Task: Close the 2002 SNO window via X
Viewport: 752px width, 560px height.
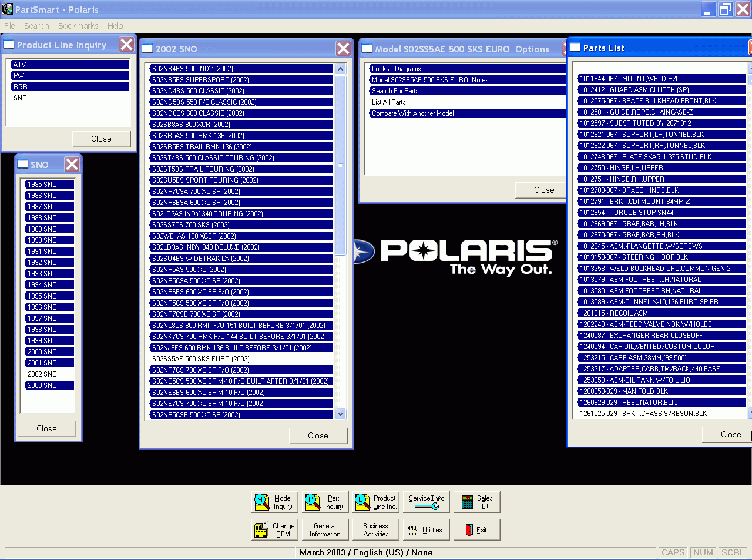Action: point(343,49)
